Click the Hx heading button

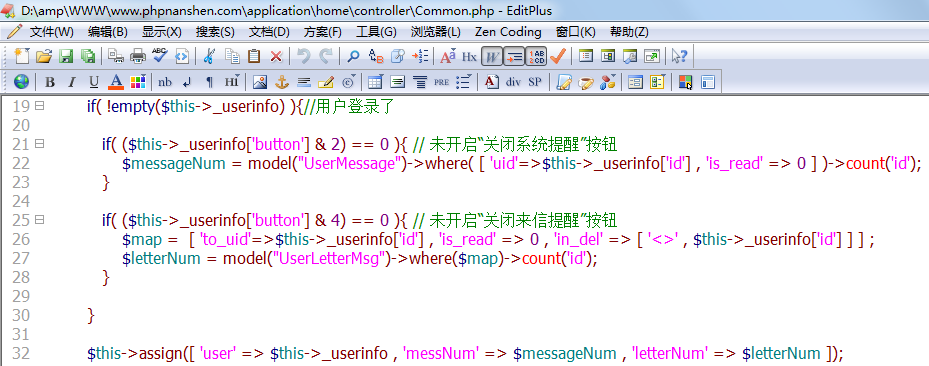469,56
